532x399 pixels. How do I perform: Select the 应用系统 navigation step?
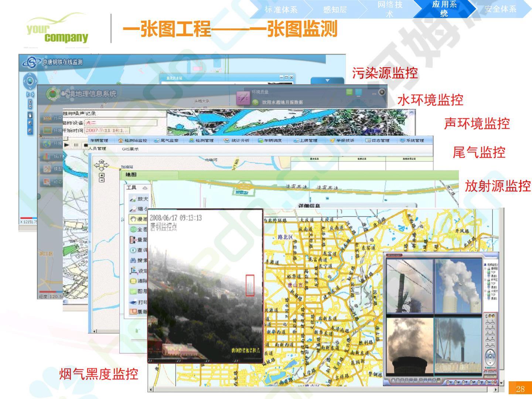pos(444,9)
